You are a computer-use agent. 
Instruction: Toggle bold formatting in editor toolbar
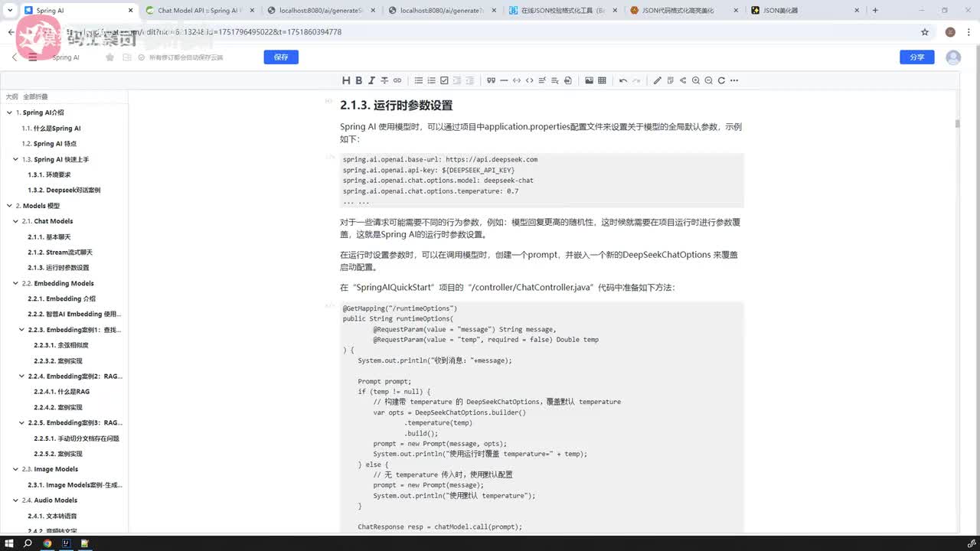[358, 80]
